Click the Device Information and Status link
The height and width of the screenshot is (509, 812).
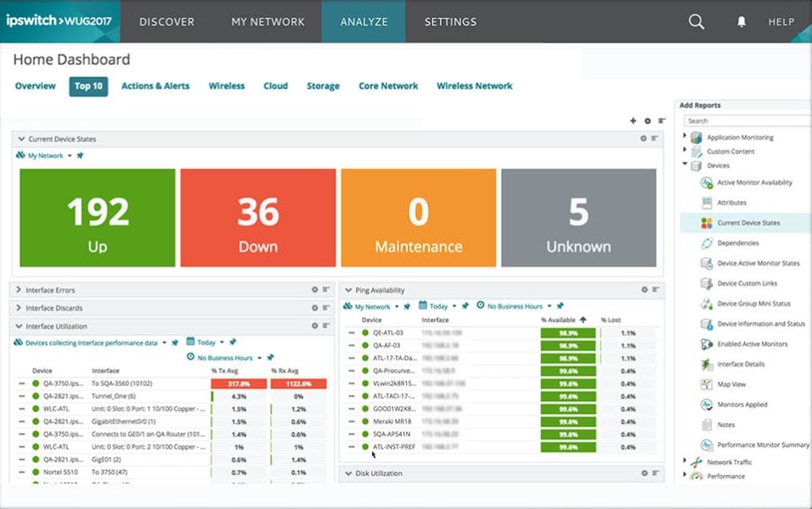pyautogui.click(x=761, y=324)
